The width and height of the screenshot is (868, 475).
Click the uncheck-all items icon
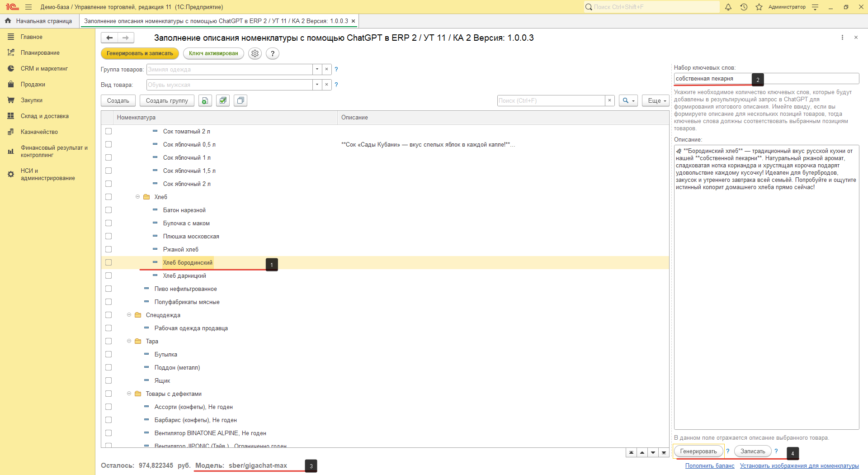pos(241,100)
